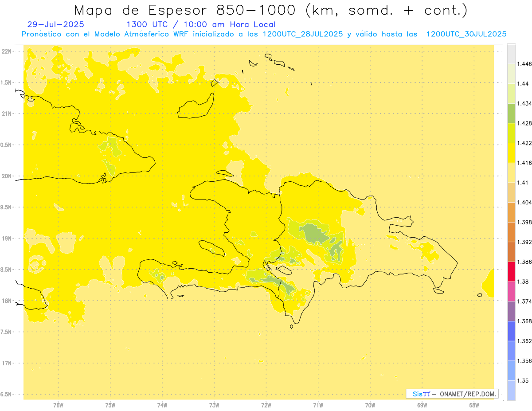Click the 17N latitude label
The image size is (532, 411).
7,363
